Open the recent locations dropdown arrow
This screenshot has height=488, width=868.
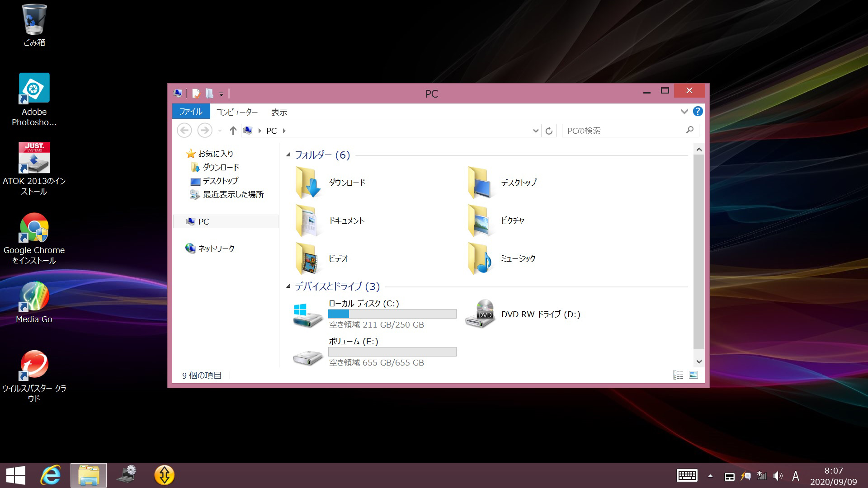(x=220, y=131)
